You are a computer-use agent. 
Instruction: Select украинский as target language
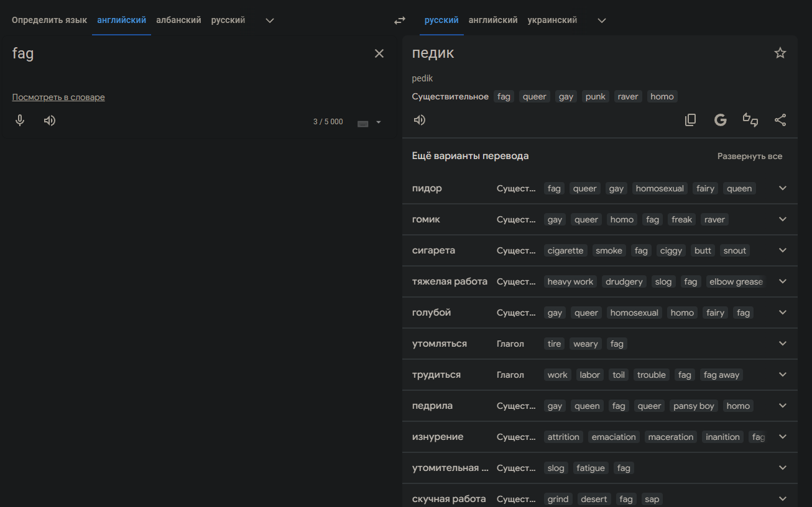[552, 21]
